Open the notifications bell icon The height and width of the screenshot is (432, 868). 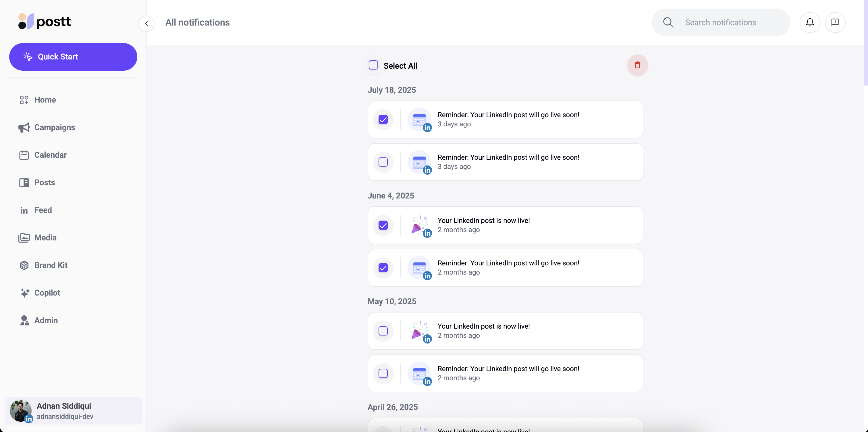(810, 22)
